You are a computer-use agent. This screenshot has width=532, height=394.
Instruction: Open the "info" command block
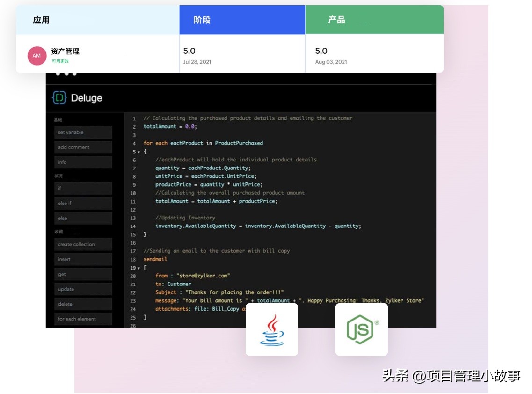[83, 162]
